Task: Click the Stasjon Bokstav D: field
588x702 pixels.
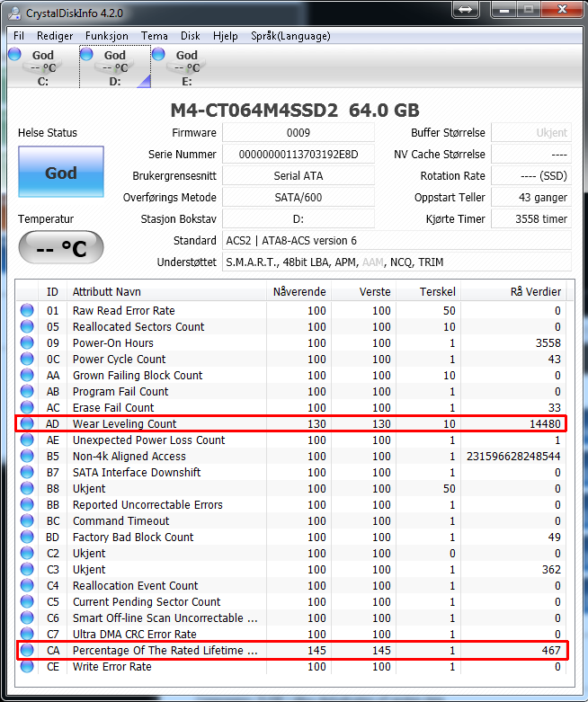Action: [x=298, y=219]
